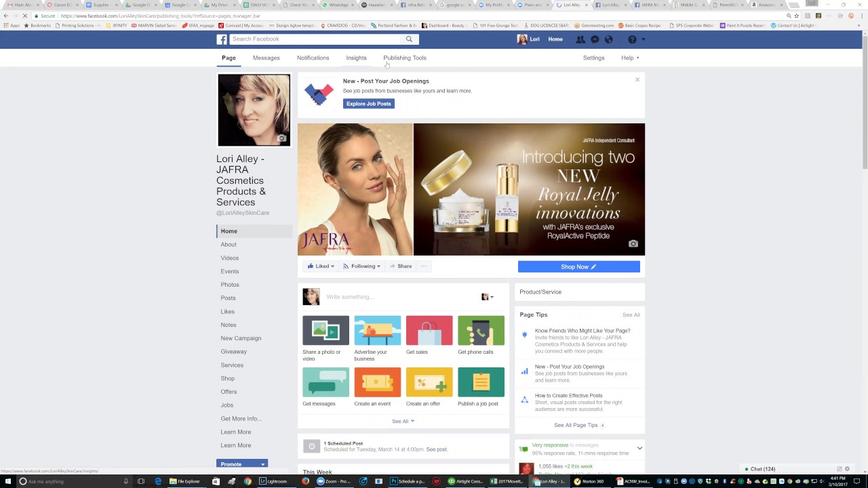Click the scheduled post clock icon
868x488 pixels.
(311, 446)
